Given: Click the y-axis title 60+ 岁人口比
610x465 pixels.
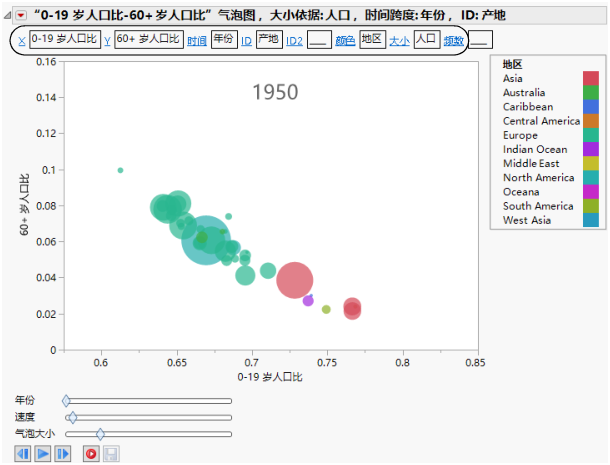Looking at the screenshot, I should tap(24, 205).
